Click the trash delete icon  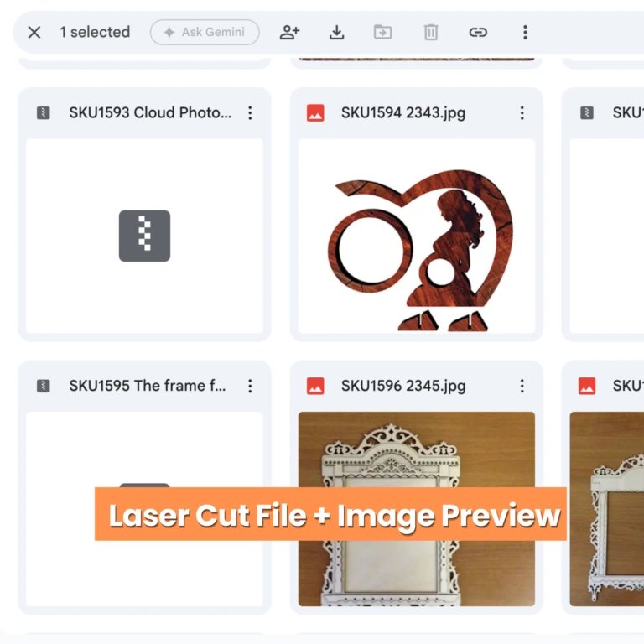[x=431, y=32]
